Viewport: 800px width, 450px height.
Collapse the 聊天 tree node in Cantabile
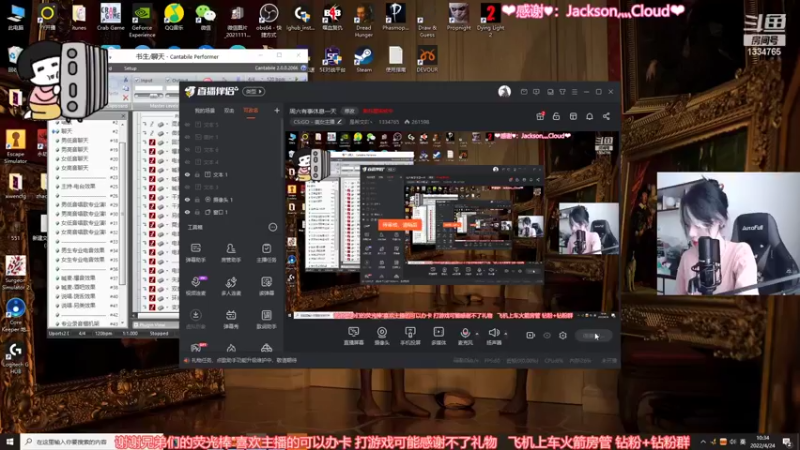[x=56, y=131]
